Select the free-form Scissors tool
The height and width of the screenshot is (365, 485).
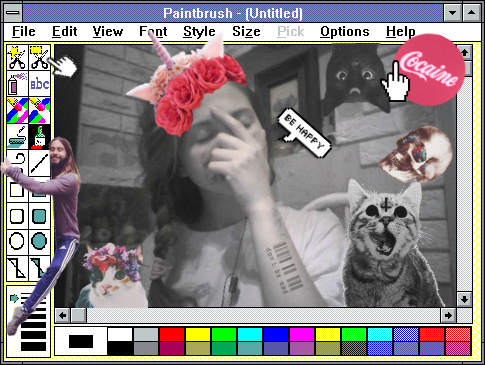[x=17, y=57]
